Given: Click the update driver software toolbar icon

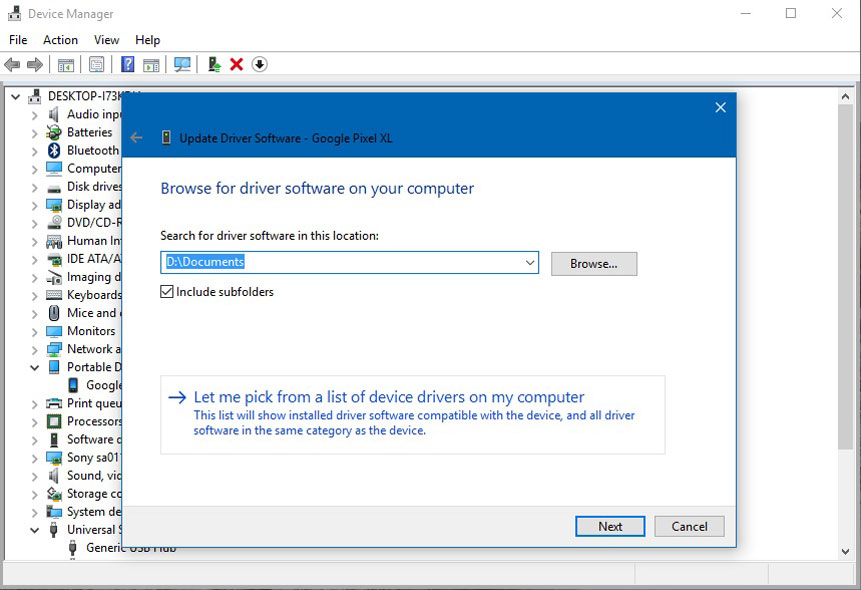Looking at the screenshot, I should coord(214,64).
